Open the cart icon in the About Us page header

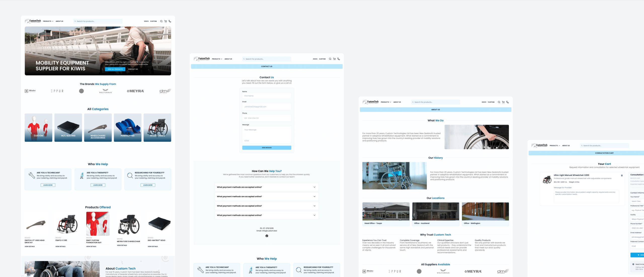[x=503, y=102]
